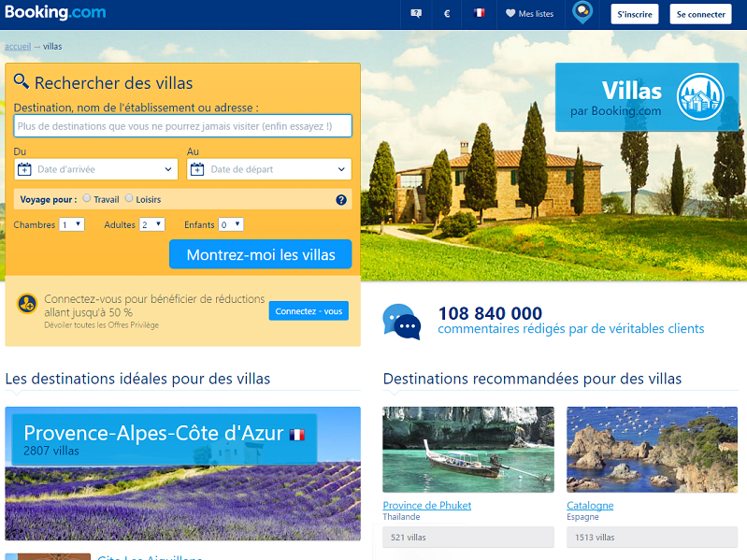Change language via the French flag
The image size is (747, 560).
point(480,14)
